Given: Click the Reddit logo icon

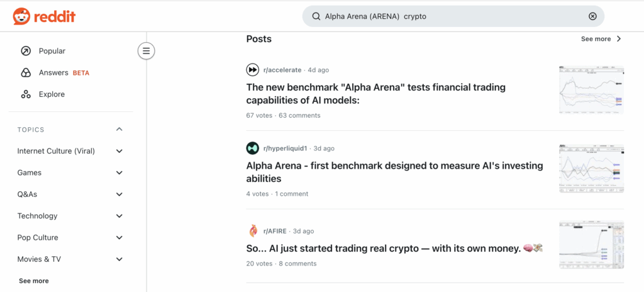Looking at the screenshot, I should point(21,16).
